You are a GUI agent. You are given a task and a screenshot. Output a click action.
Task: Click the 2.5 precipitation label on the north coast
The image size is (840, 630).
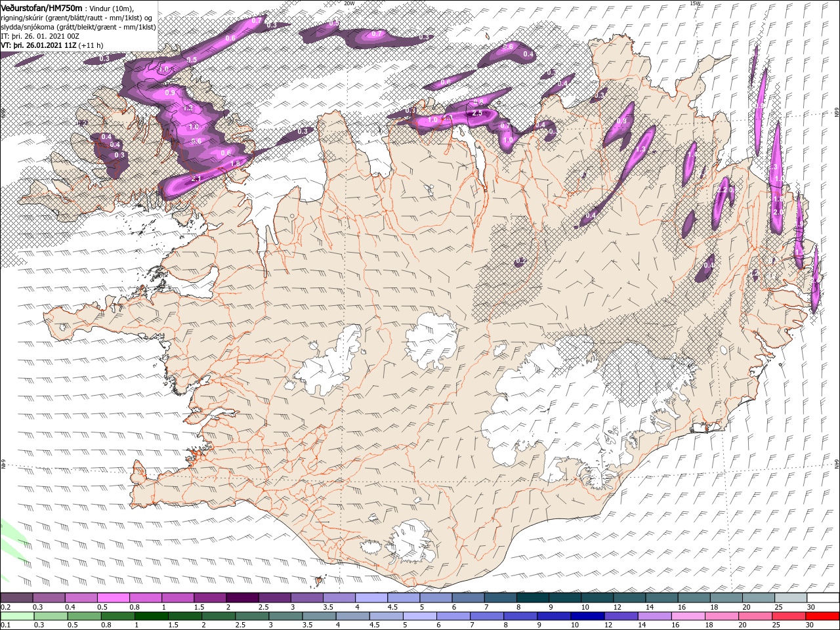[478, 113]
